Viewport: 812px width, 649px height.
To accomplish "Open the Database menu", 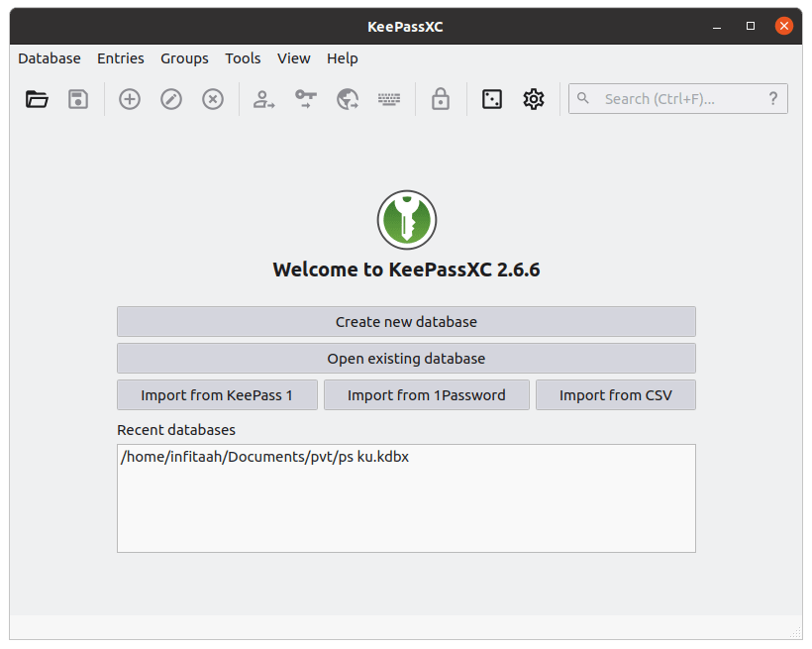I will point(50,58).
